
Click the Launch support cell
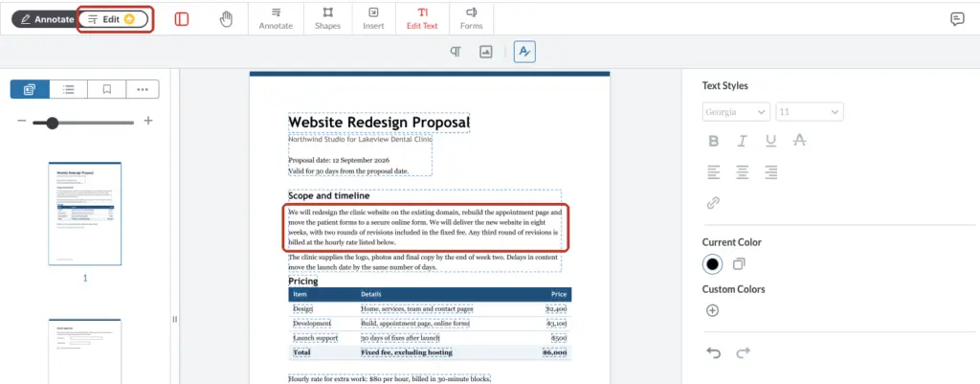coord(315,338)
